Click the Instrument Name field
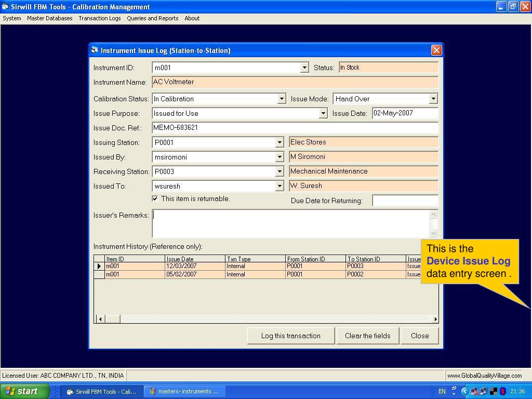This screenshot has width=532, height=399. pyautogui.click(x=295, y=82)
